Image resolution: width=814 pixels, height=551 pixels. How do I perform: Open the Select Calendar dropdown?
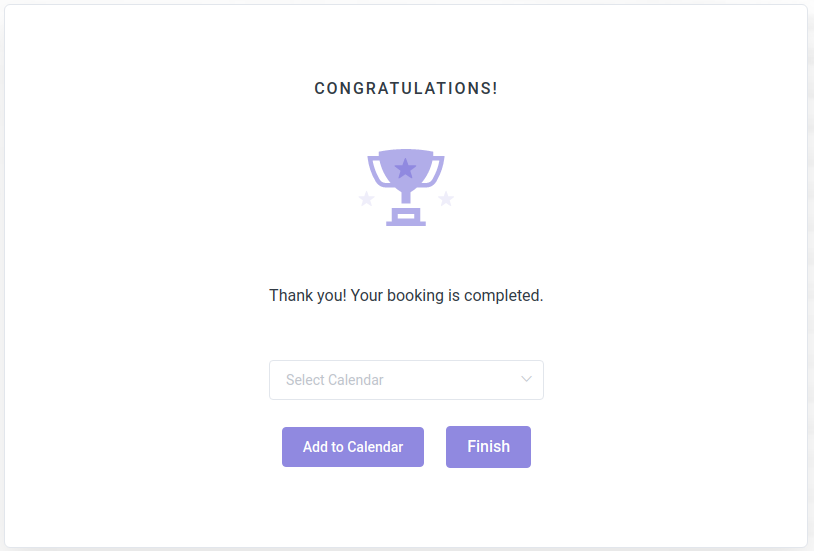(x=406, y=380)
